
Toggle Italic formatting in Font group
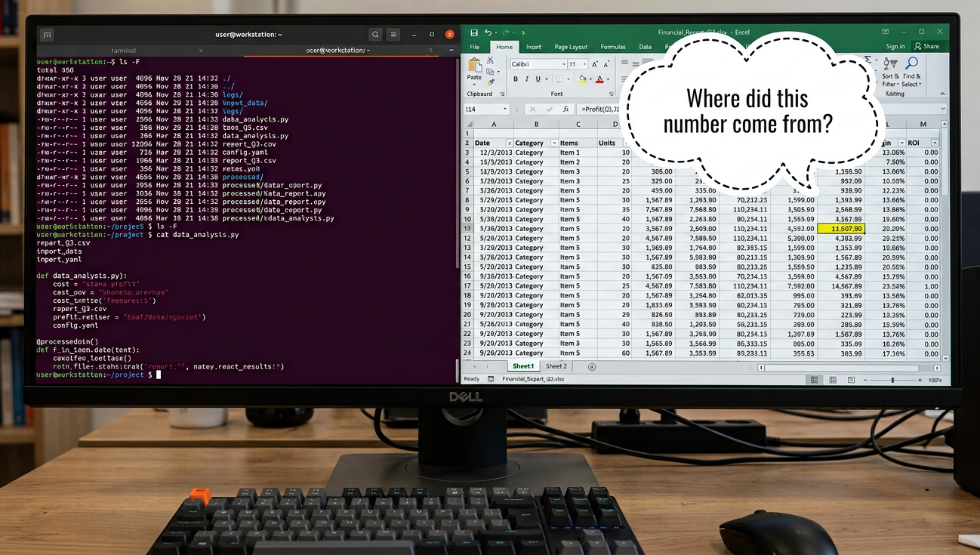[527, 79]
